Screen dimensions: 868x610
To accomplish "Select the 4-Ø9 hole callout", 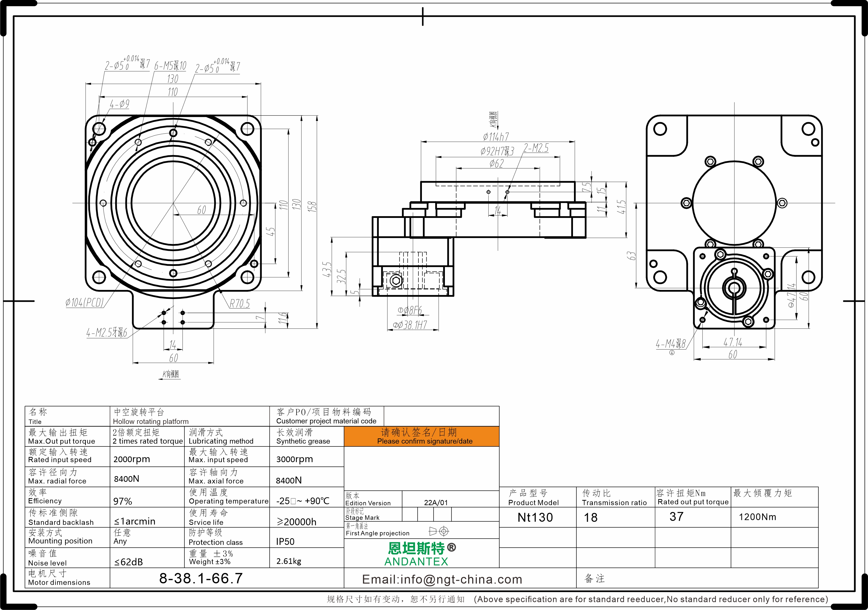I will (x=119, y=104).
